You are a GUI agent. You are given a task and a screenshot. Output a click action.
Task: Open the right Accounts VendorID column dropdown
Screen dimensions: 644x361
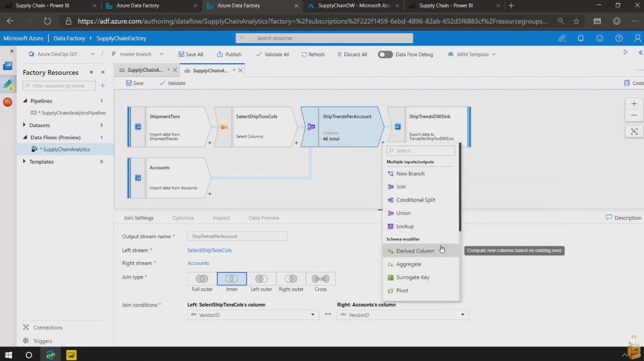(462, 315)
